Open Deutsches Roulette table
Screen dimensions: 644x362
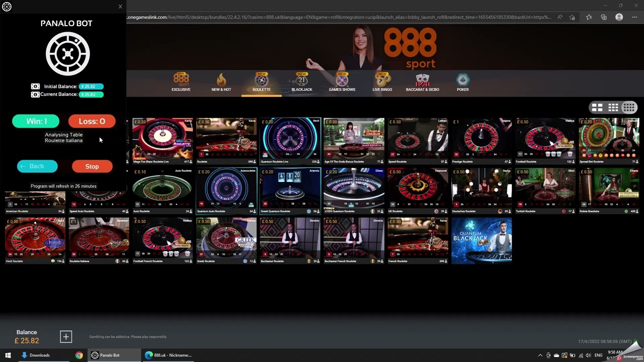pos(481,191)
